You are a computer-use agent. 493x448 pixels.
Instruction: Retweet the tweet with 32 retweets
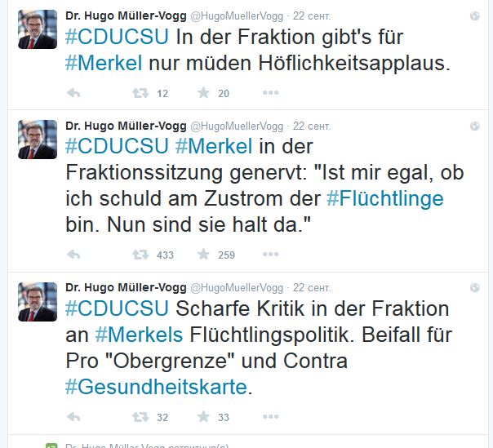click(x=140, y=417)
